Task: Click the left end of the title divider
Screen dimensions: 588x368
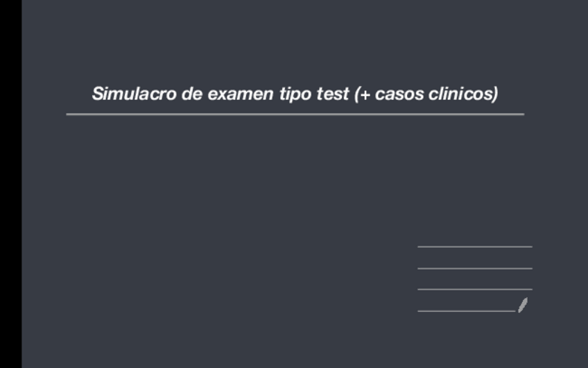Action: coord(69,114)
